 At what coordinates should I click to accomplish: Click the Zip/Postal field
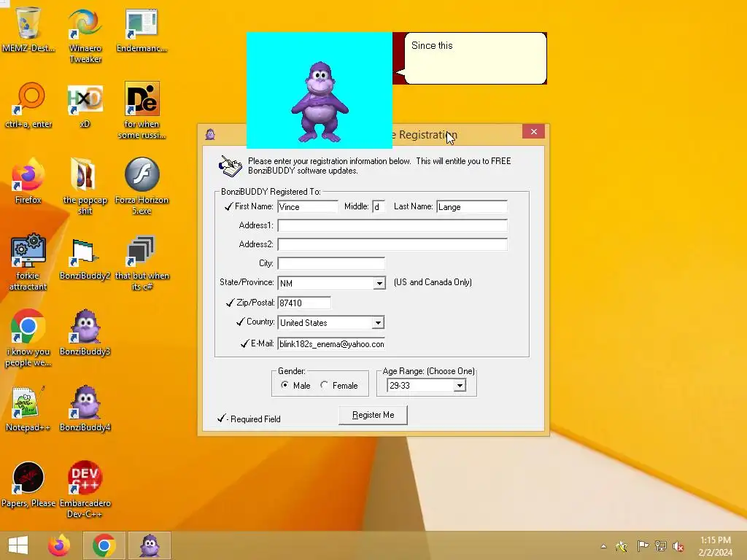[x=304, y=303]
